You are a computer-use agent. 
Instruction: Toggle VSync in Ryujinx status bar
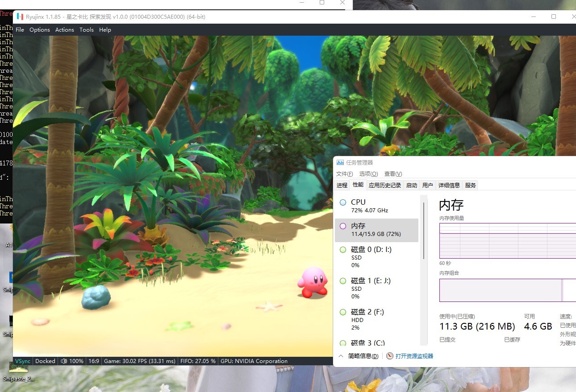point(23,361)
